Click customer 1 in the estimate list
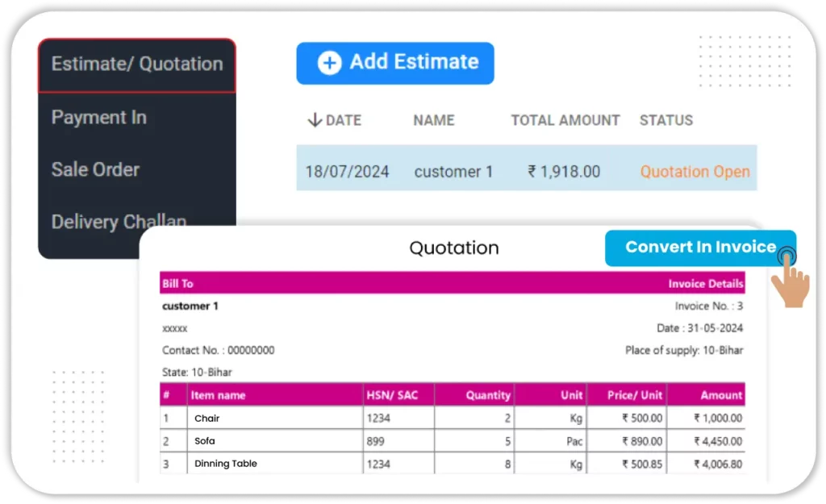826x504 pixels. tap(453, 172)
